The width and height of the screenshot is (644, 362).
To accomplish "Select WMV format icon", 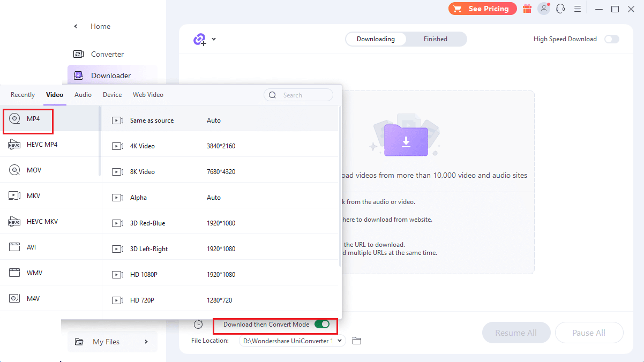I will pos(14,273).
